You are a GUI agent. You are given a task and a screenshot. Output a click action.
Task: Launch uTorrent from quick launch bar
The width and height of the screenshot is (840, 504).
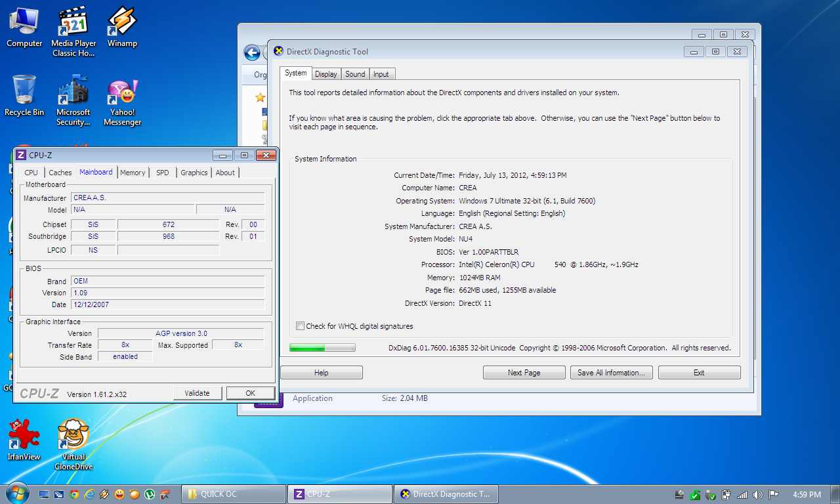[150, 494]
